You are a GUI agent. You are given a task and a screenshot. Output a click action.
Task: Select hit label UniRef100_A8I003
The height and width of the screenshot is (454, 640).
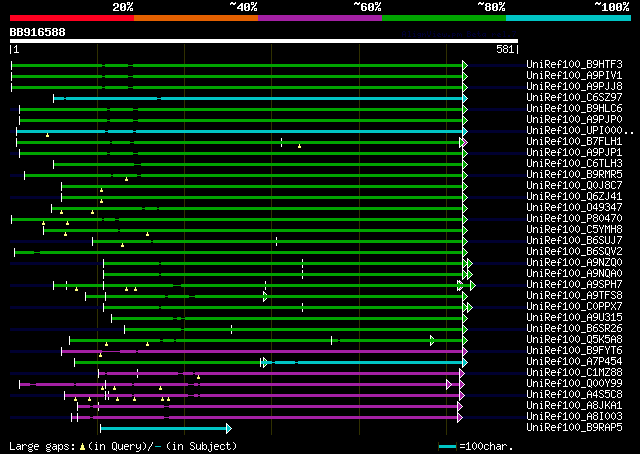pos(574,417)
